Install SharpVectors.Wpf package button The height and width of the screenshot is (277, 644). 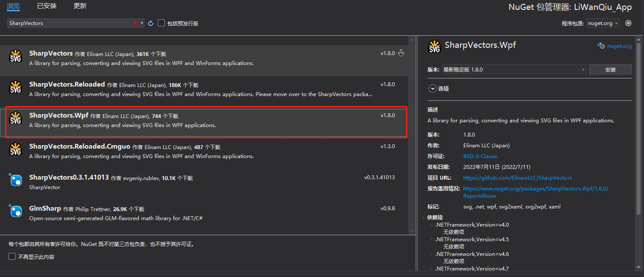[x=610, y=69]
